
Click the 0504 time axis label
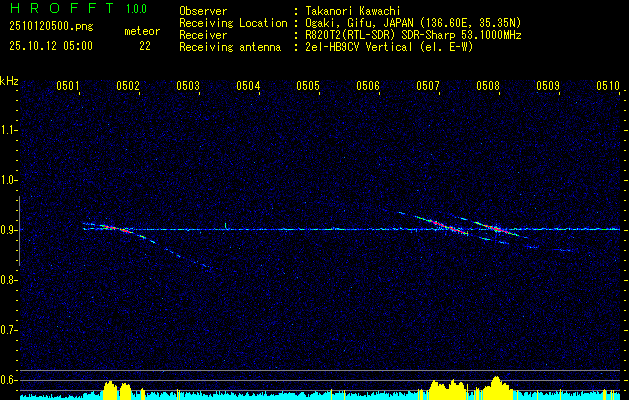pyautogui.click(x=248, y=85)
